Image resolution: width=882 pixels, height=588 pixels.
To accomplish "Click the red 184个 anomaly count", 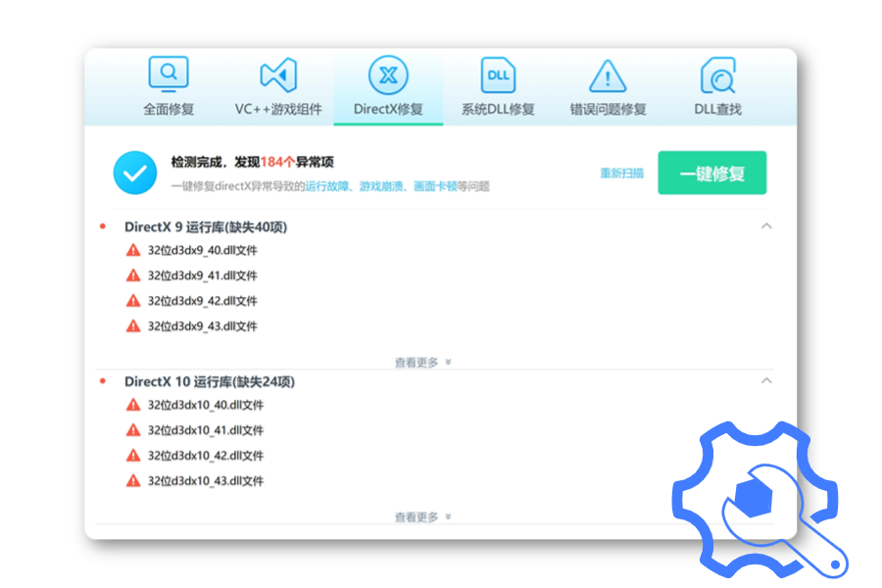I will click(278, 162).
